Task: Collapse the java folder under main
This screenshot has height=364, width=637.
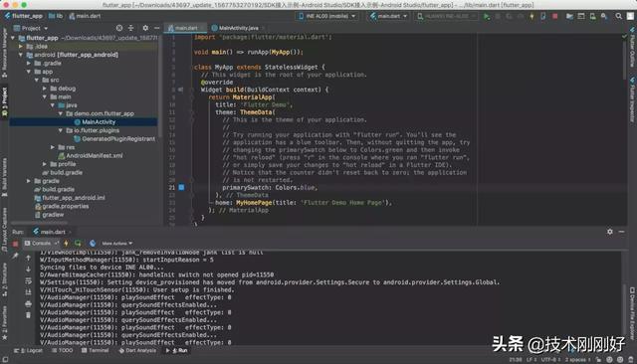Action: [x=53, y=105]
